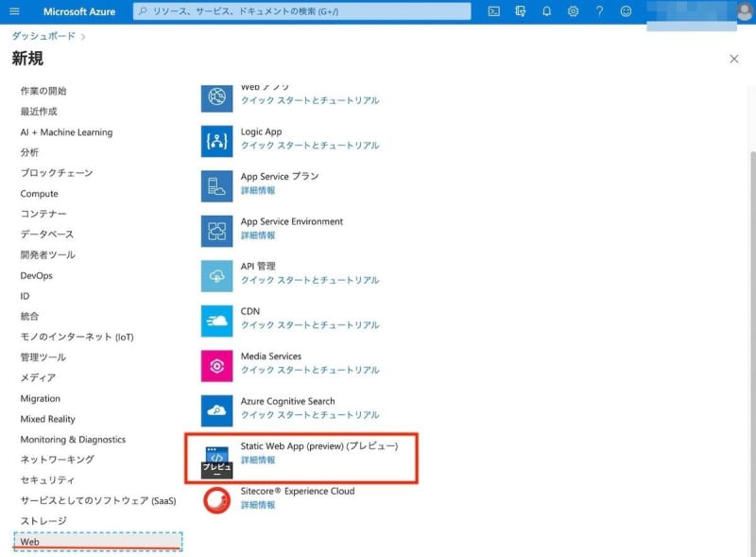
Task: Open Cloud Shell from top bar
Action: (493, 11)
